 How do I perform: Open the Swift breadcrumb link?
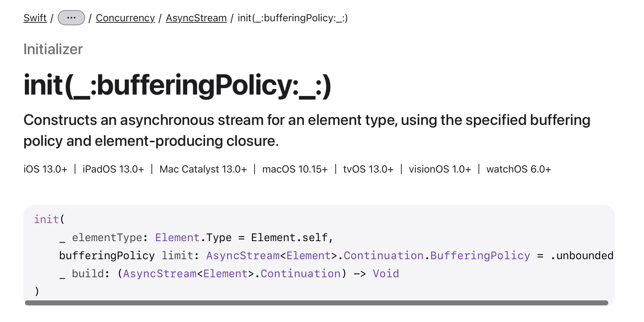[35, 18]
